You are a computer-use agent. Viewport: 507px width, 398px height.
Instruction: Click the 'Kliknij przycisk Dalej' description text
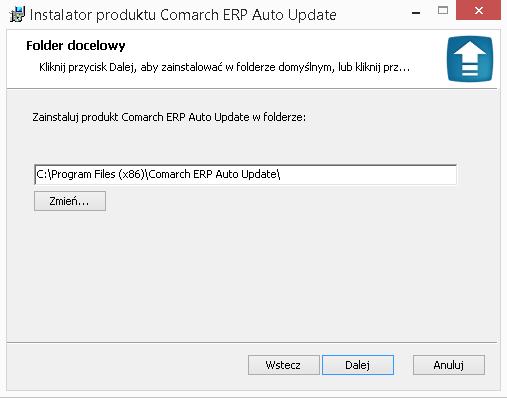87,67
